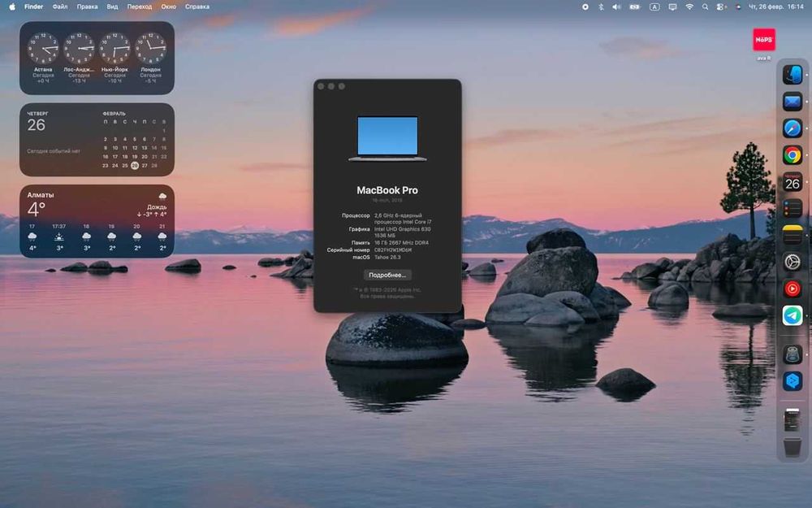The image size is (812, 508).
Task: Click the Нью-Йорк clock in widget
Action: 114,48
